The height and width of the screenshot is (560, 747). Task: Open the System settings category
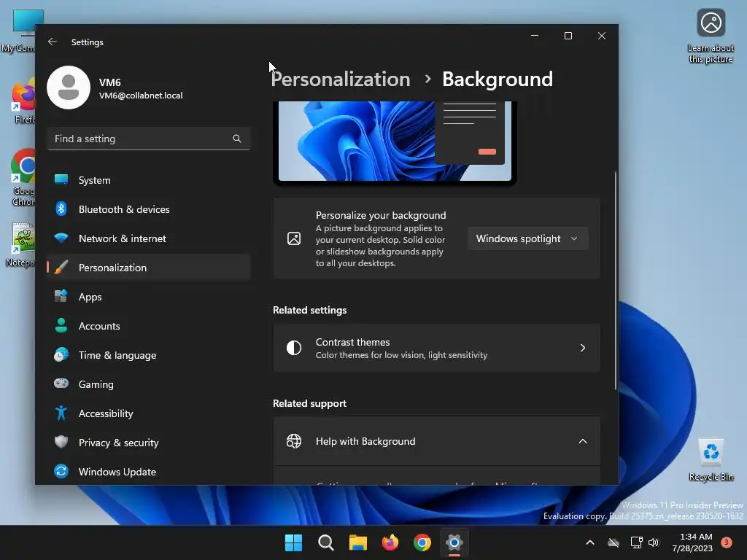149,180
